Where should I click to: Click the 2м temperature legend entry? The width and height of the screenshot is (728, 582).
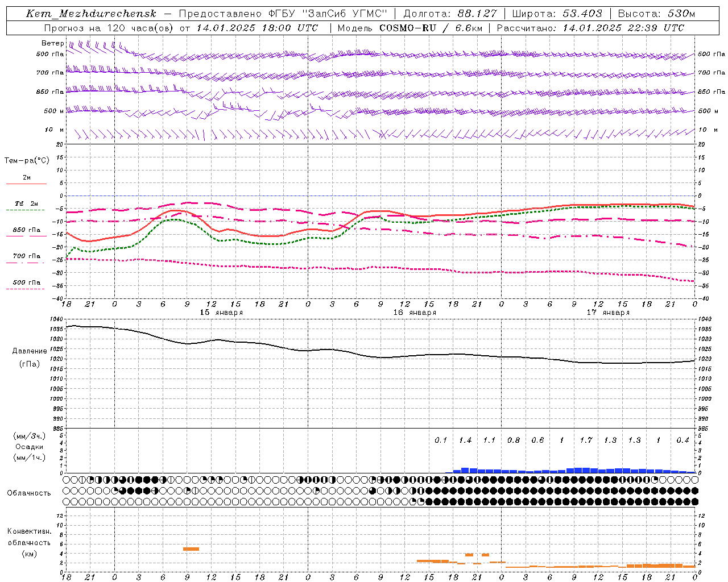(x=27, y=177)
